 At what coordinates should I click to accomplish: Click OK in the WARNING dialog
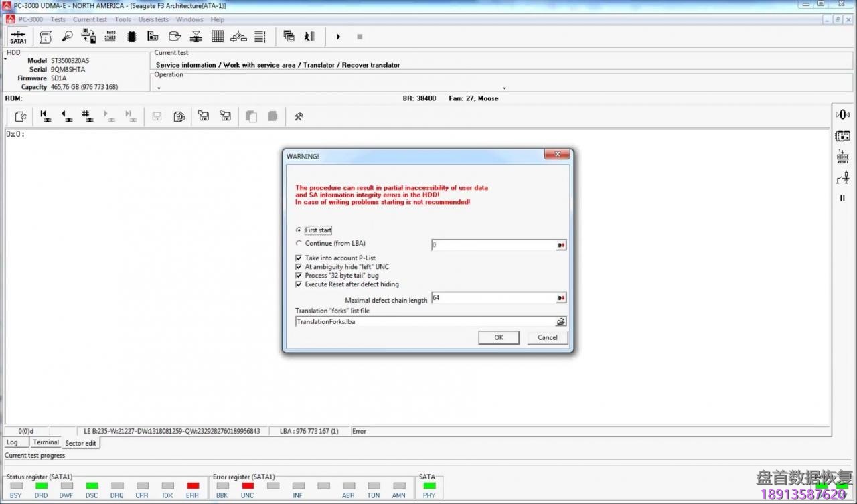pyautogui.click(x=498, y=337)
